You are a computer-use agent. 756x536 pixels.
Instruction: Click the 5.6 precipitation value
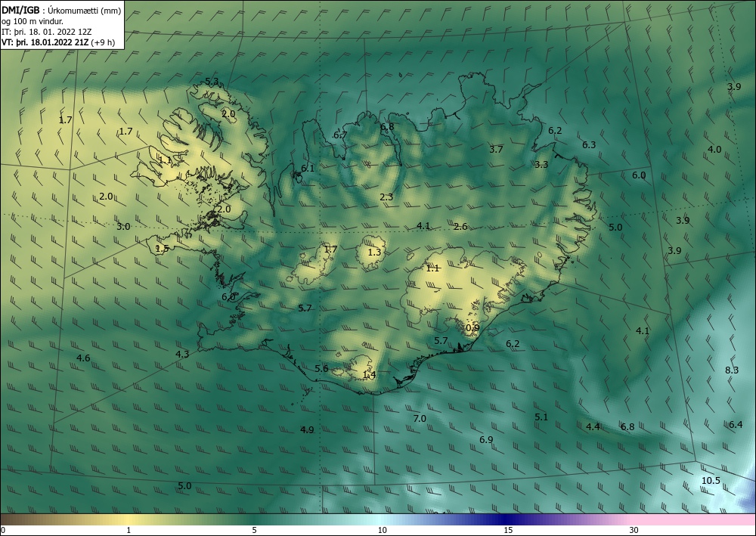[x=321, y=369]
